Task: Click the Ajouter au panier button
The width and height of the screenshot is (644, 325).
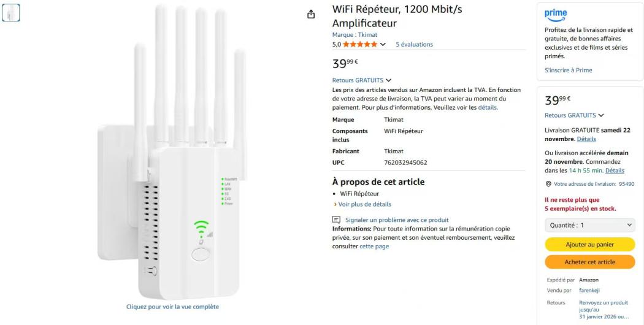Action: (x=589, y=245)
